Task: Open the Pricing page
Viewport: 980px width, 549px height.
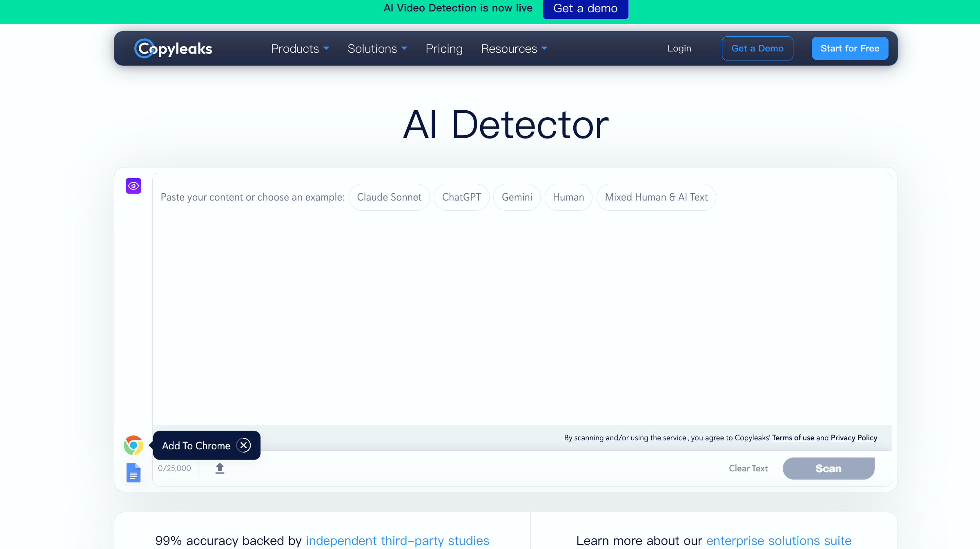Action: [444, 49]
